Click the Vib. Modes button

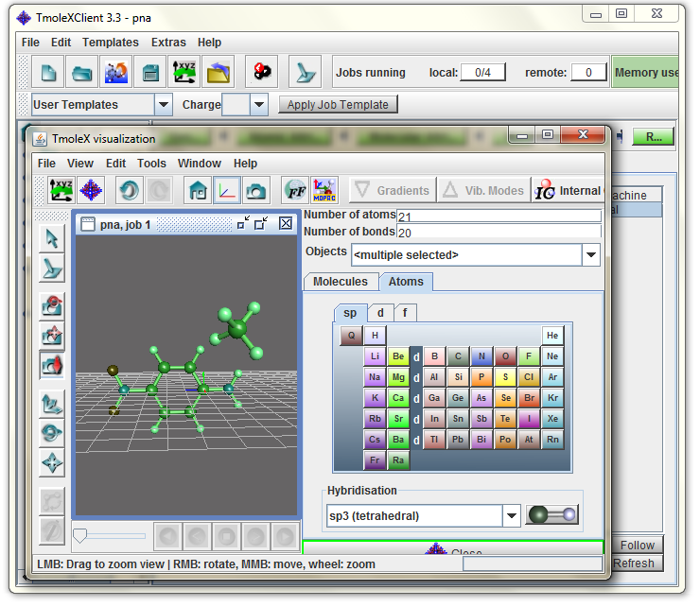483,190
